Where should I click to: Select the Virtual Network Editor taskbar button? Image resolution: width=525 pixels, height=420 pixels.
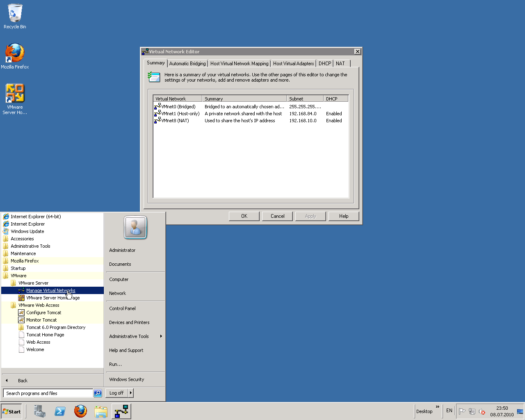coord(121,411)
